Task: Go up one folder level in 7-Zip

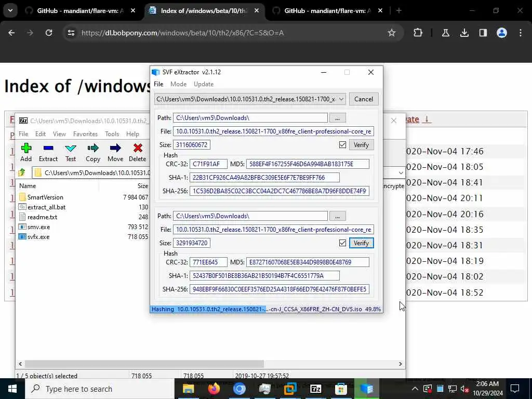Action: [x=22, y=172]
